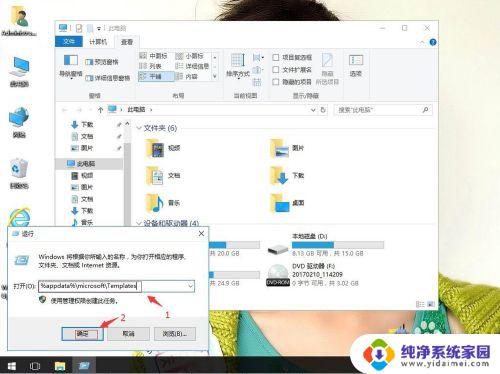Collapse the ribbon with the chevron
This screenshot has height=374, width=500.
422,42
